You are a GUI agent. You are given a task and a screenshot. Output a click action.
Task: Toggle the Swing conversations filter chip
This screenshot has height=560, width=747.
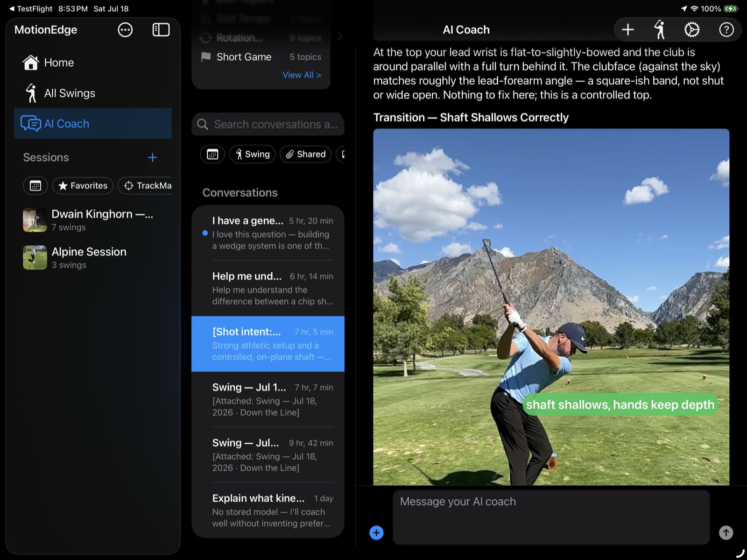(x=252, y=154)
